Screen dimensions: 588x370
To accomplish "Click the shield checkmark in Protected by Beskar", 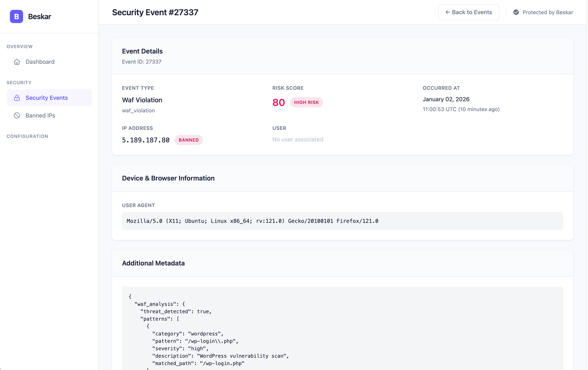I will pos(516,12).
